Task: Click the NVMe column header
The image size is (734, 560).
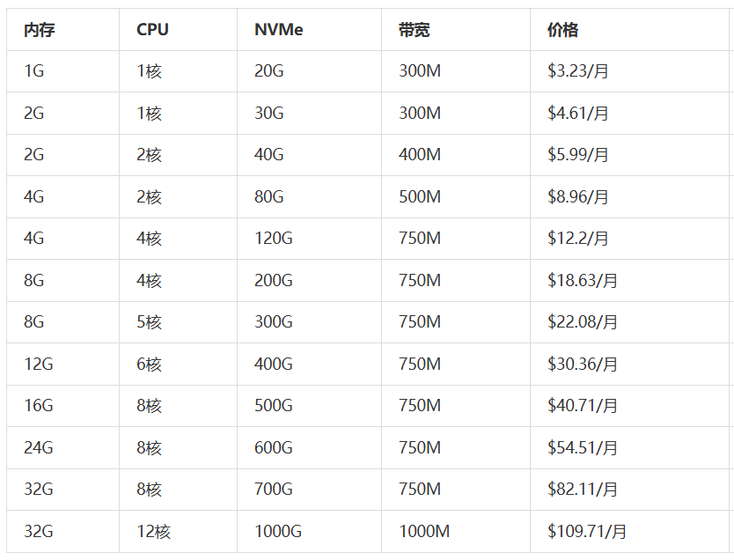Action: click(279, 30)
